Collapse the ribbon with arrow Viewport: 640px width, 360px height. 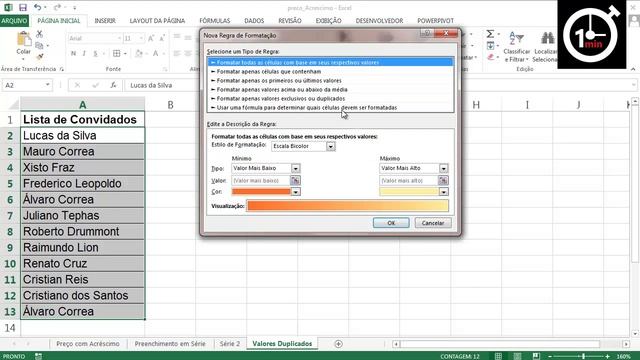coord(633,69)
